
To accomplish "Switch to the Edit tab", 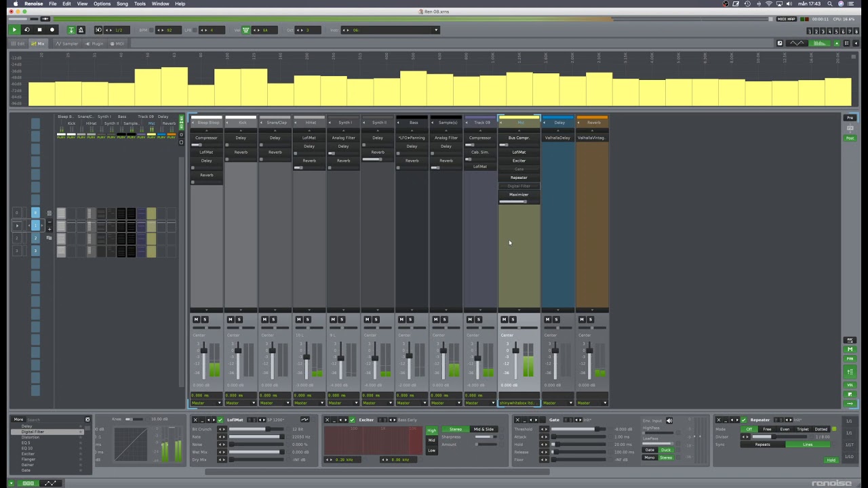I will click(19, 43).
